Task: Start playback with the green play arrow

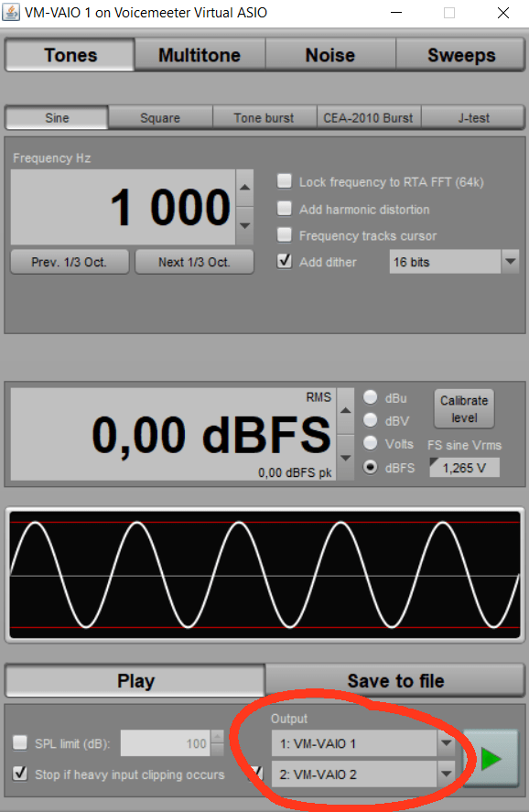Action: (490, 759)
